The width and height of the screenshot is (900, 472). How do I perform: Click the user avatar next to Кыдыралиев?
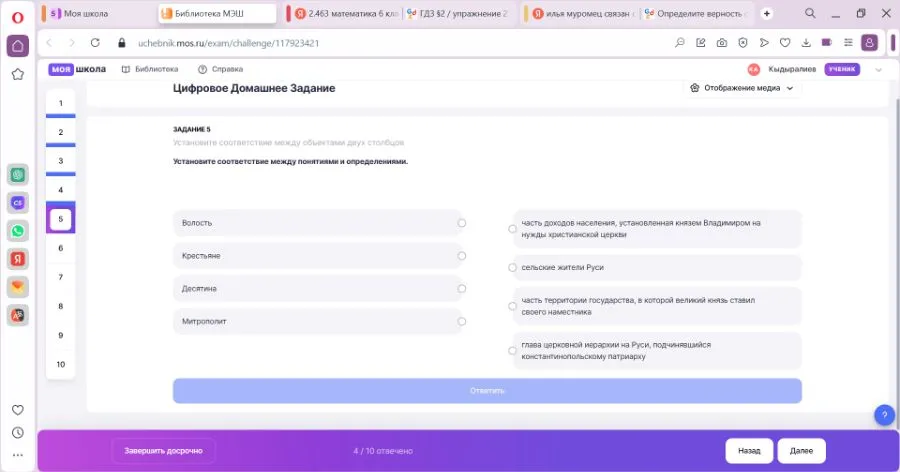[x=754, y=69]
